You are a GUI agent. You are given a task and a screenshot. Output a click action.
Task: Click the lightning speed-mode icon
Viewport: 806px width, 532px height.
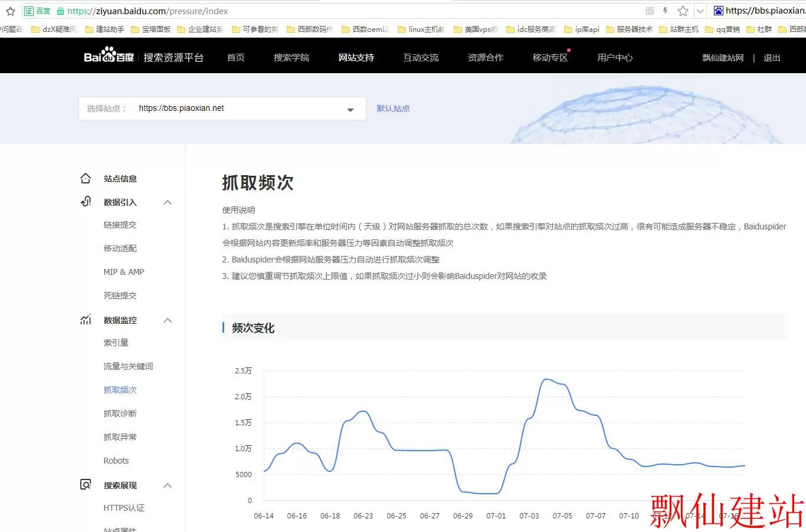point(666,11)
